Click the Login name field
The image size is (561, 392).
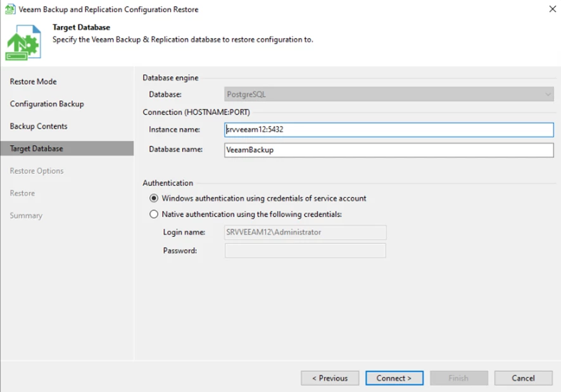(x=305, y=232)
